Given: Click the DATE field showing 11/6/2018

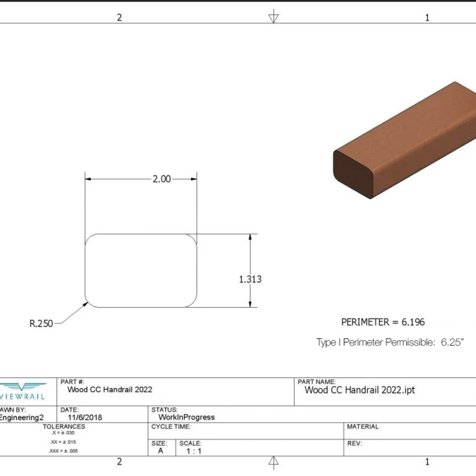Looking at the screenshot, I should (x=85, y=417).
